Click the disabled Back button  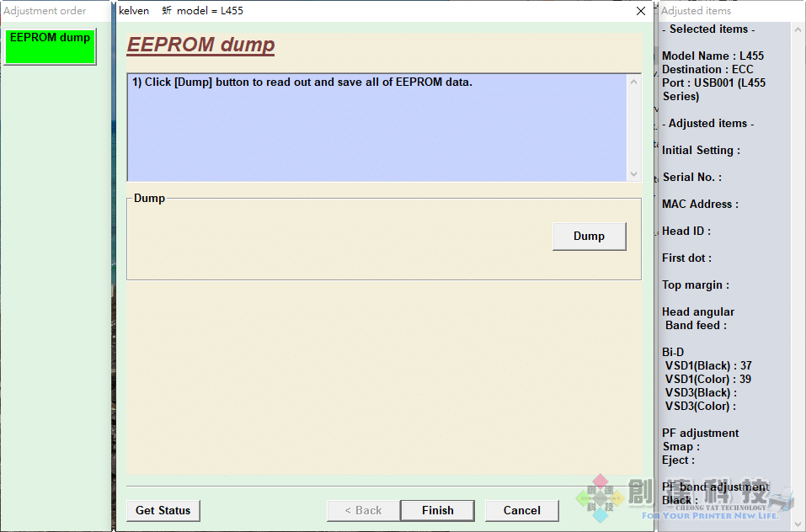(363, 510)
